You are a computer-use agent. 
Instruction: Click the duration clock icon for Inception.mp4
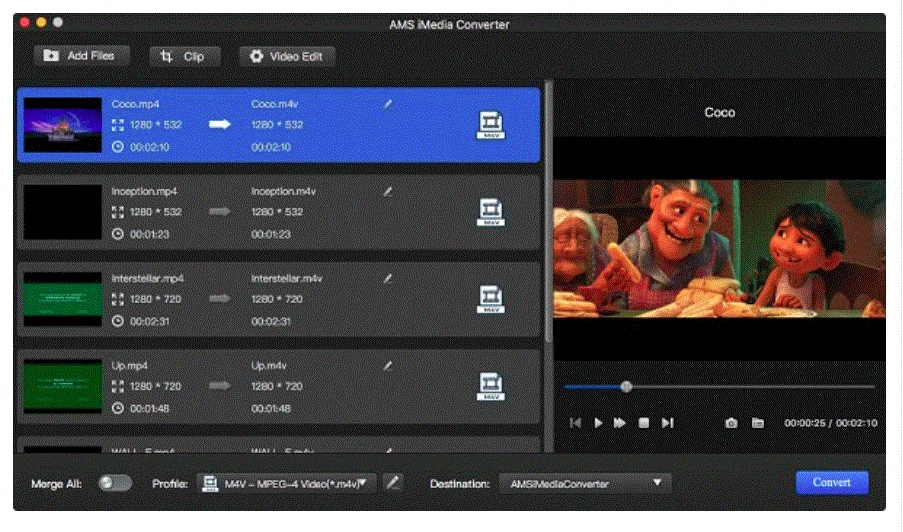coord(117,234)
